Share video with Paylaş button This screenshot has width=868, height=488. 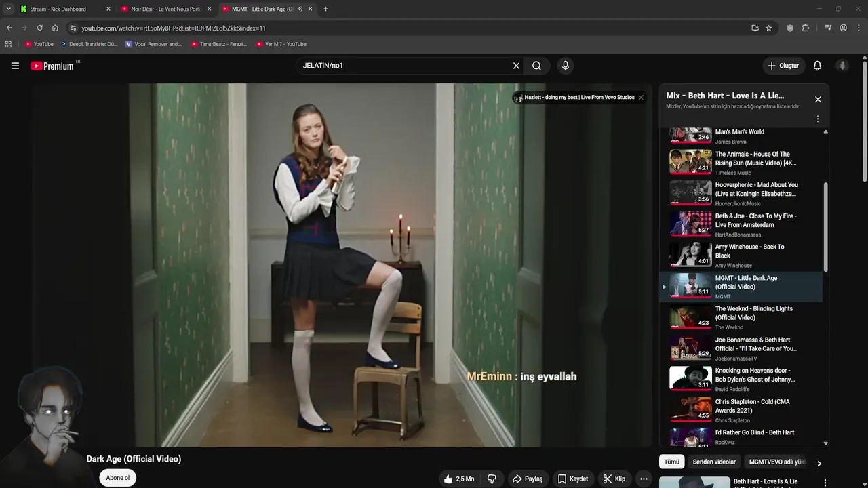coord(527,479)
